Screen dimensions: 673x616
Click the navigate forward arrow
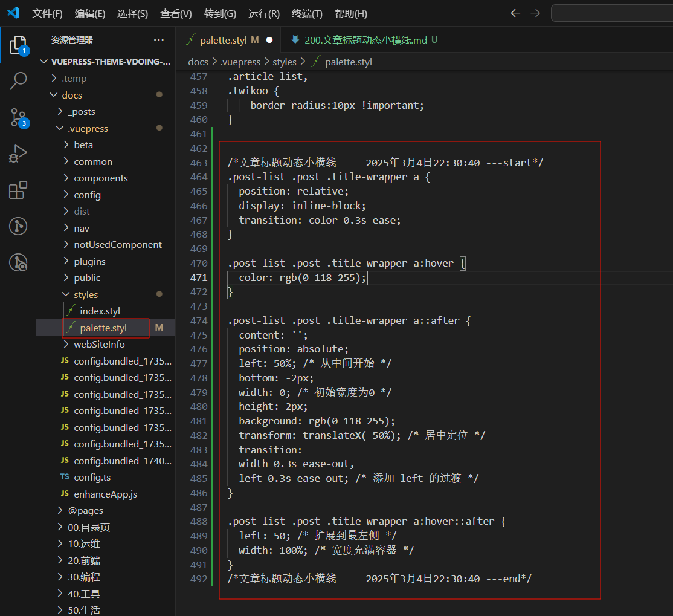coord(535,13)
